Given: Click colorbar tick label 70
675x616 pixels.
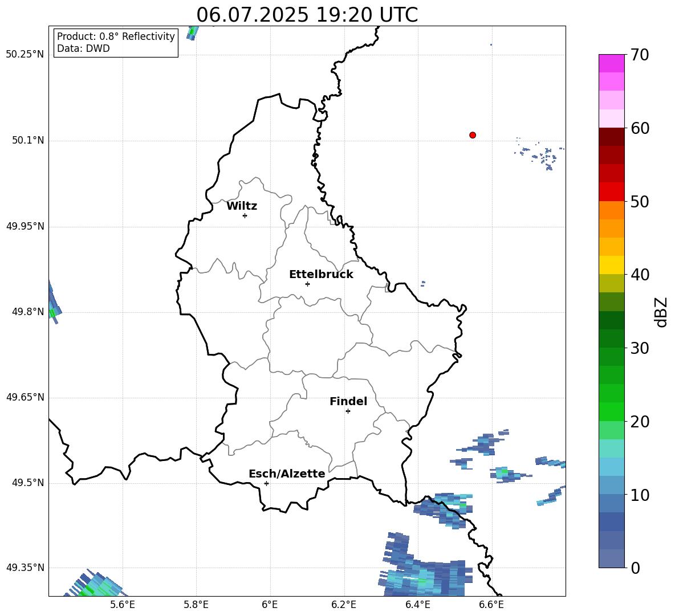Looking at the screenshot, I should tap(639, 55).
